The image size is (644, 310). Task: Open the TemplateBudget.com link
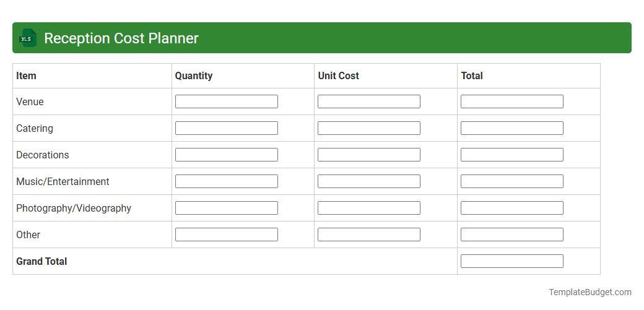coord(590,292)
